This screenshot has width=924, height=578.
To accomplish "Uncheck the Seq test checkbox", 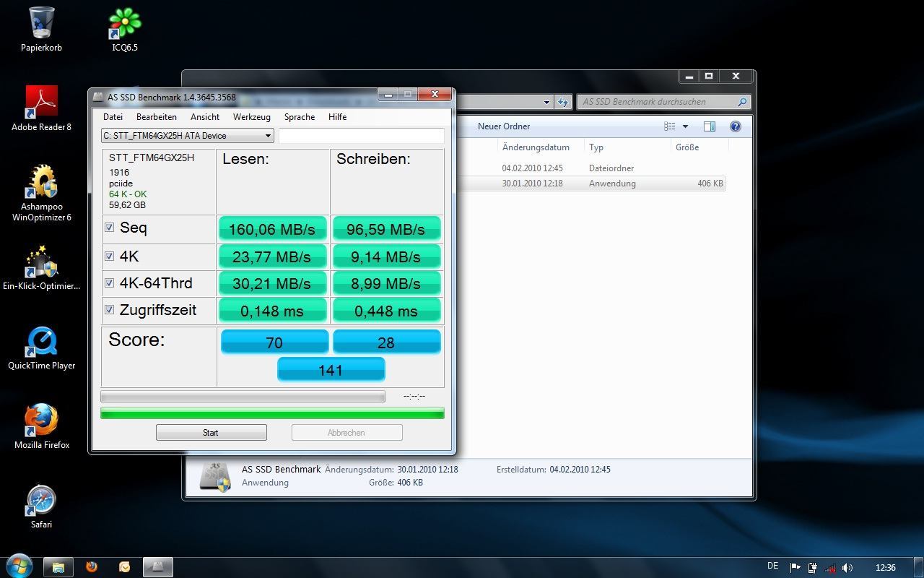I will tap(110, 228).
